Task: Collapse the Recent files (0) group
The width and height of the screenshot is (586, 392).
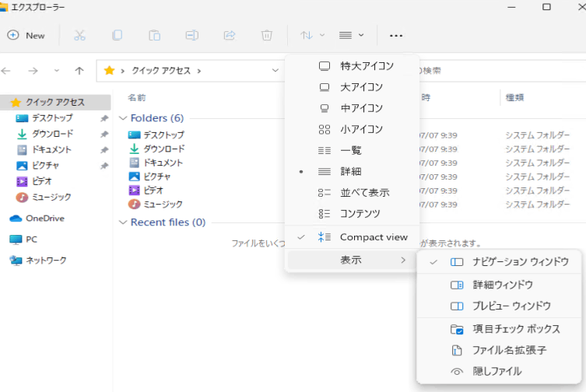Action: (x=122, y=222)
